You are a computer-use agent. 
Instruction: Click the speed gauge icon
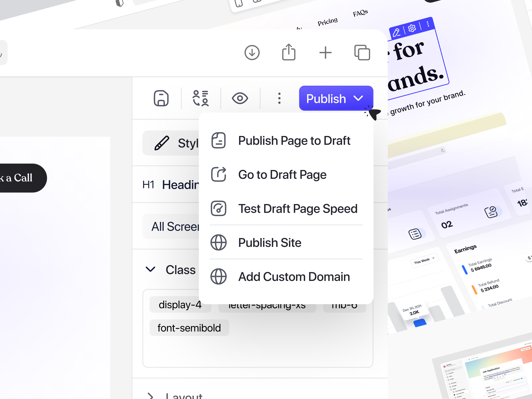coord(218,208)
